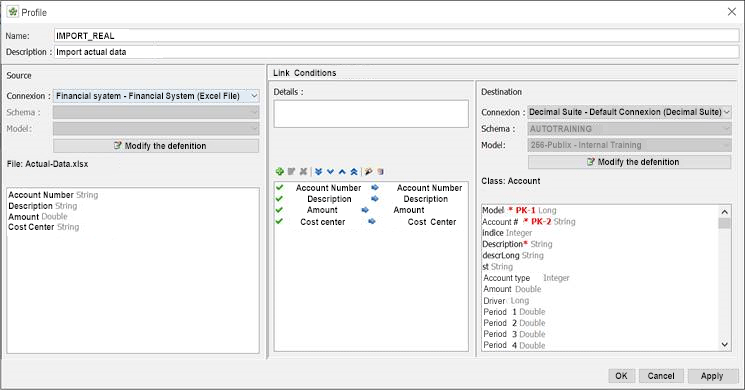Select destination field Model PK-1 Long

pyautogui.click(x=519, y=210)
